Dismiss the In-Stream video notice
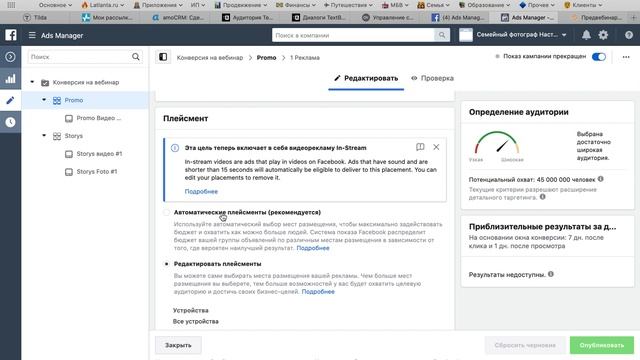 point(436,147)
